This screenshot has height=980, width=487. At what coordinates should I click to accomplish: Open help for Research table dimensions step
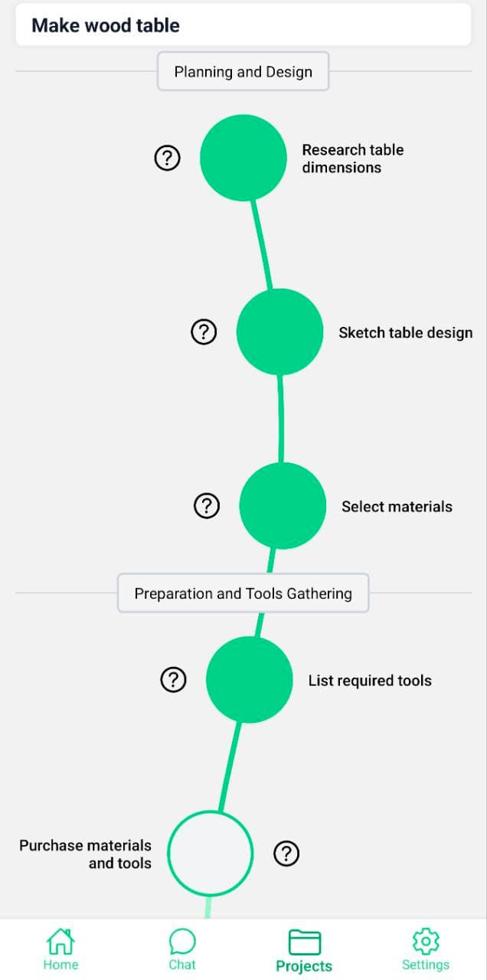[167, 158]
